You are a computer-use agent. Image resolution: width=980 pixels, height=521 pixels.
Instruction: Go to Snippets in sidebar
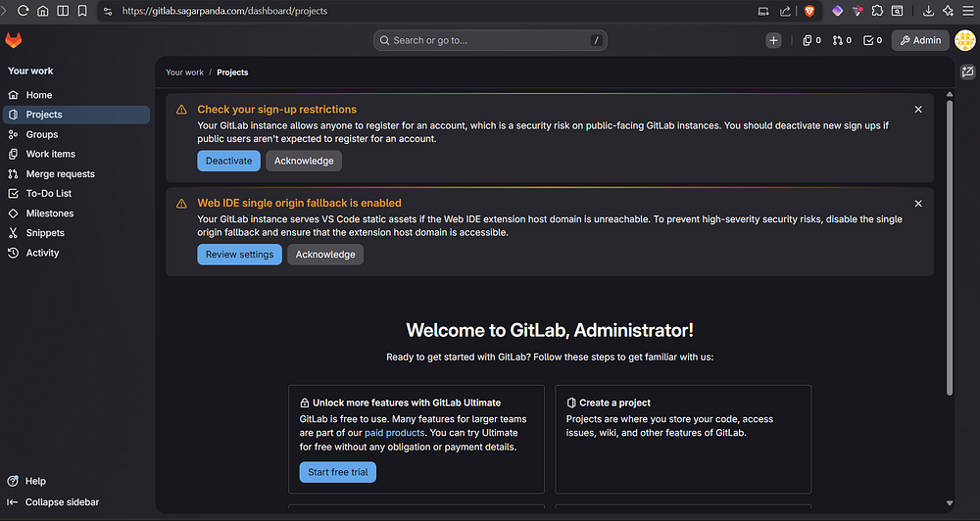click(x=45, y=233)
